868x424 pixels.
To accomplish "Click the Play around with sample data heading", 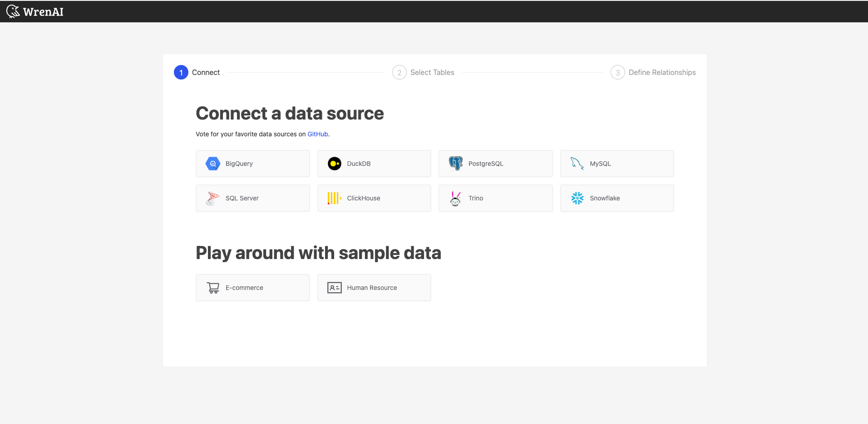I will (318, 253).
